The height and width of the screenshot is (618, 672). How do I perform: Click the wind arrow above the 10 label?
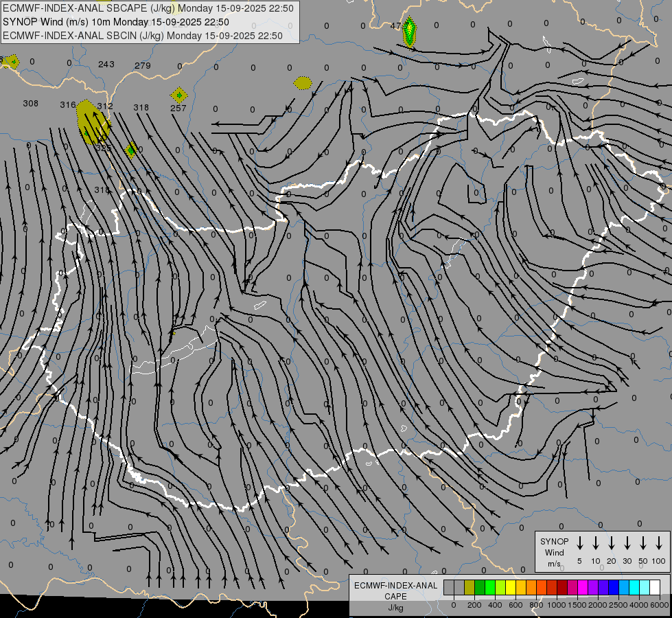click(595, 542)
